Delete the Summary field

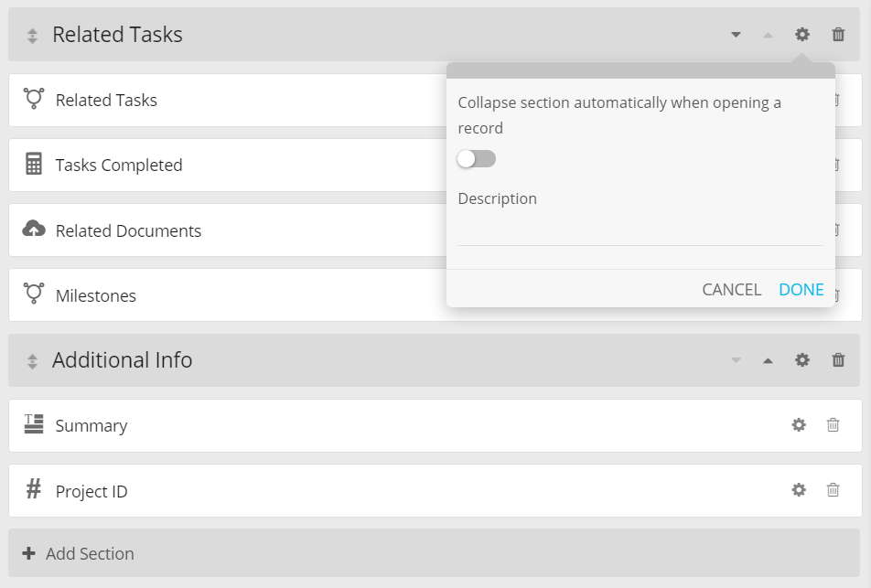pos(833,425)
